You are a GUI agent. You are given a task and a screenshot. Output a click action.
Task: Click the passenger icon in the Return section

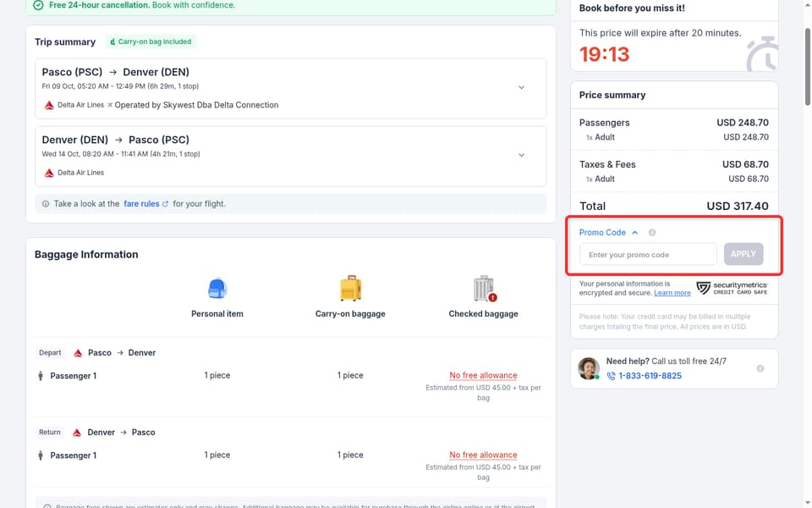point(41,456)
